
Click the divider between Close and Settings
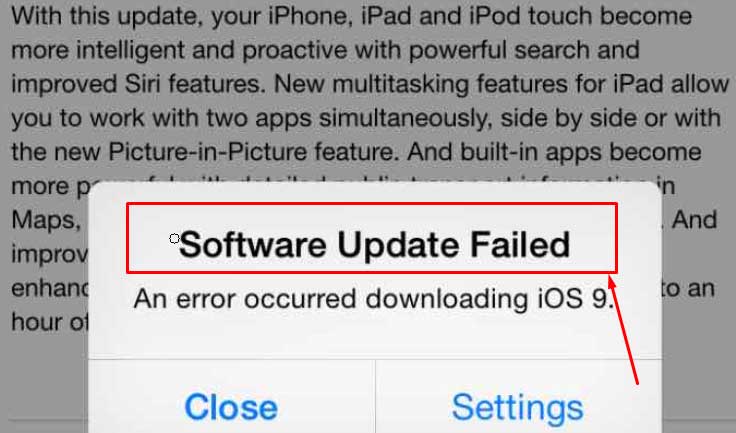[x=376, y=396]
